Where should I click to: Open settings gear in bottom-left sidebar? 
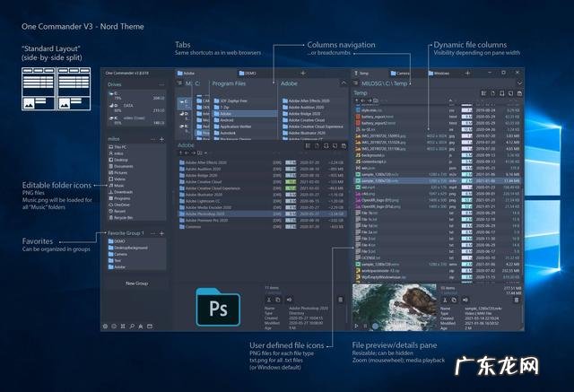pos(107,324)
